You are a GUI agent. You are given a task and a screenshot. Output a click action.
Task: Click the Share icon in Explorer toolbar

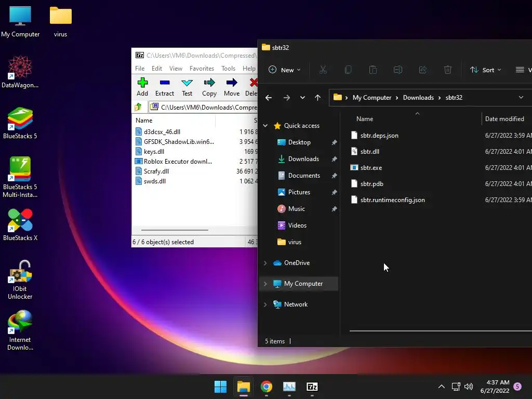423,70
